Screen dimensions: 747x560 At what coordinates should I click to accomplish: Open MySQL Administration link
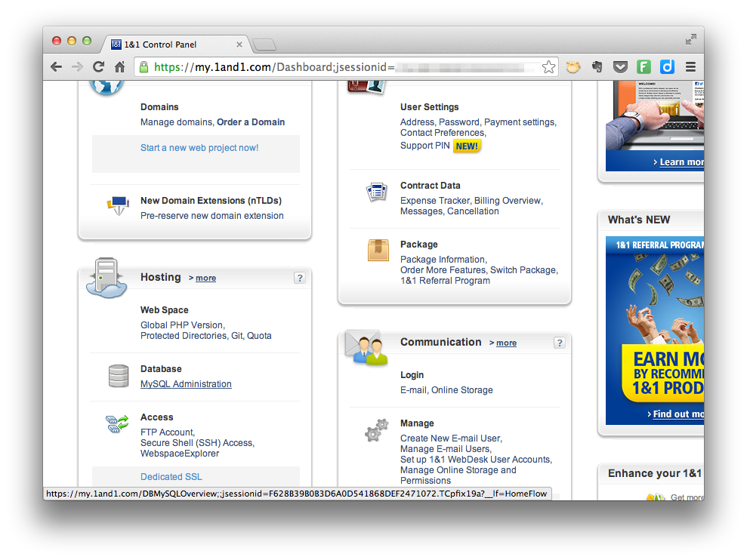coord(186,384)
